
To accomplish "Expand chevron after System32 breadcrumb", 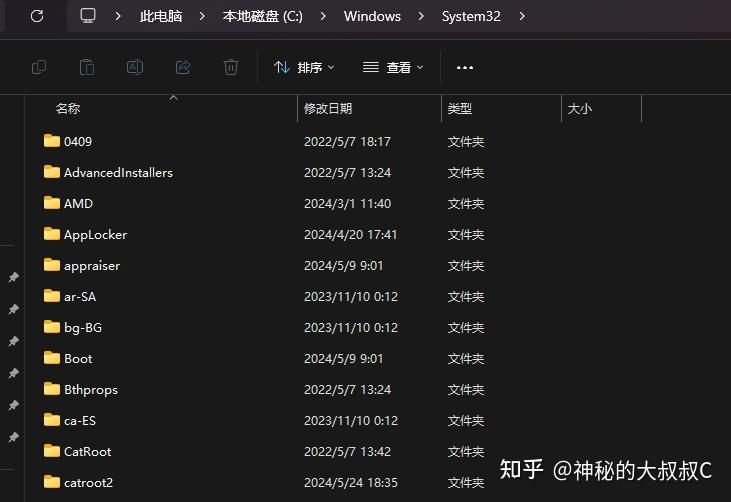I will [x=522, y=16].
